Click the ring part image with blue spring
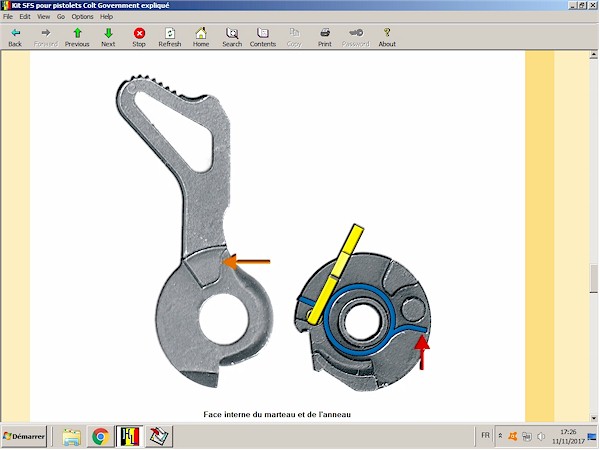This screenshot has height=450, width=600. [363, 308]
